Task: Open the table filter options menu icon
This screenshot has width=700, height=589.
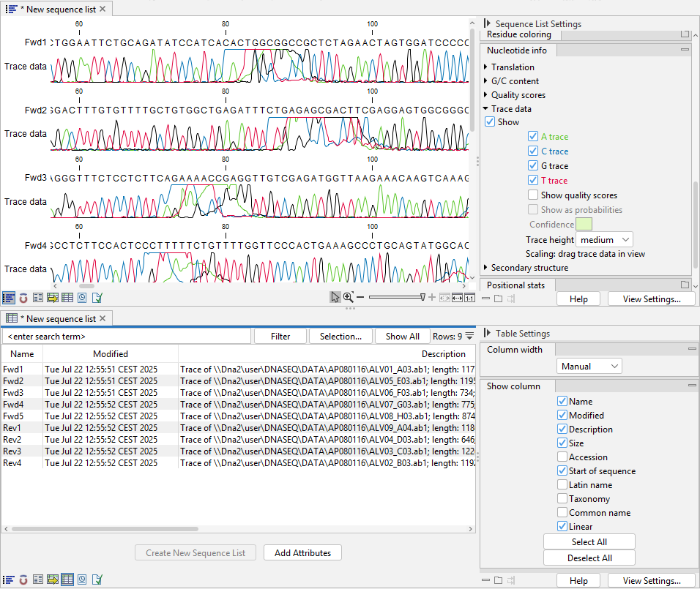Action: 469,337
